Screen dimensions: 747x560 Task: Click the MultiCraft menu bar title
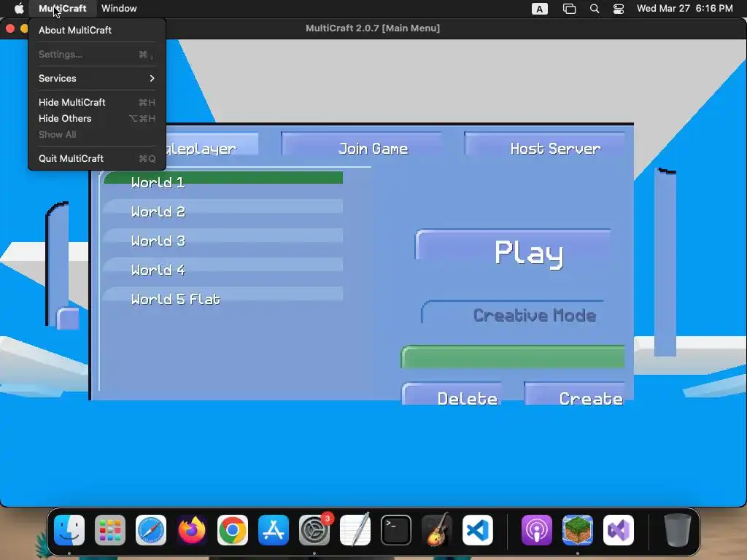(63, 8)
